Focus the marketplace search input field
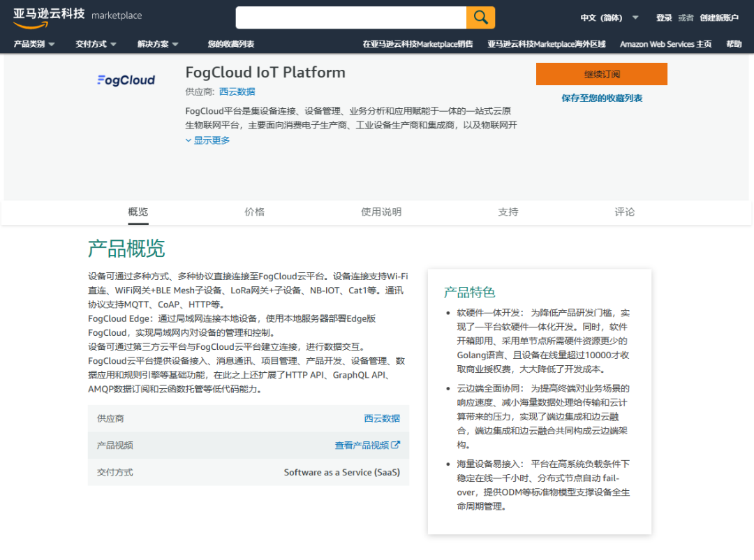Screen dimensions: 754x560 click(351, 17)
